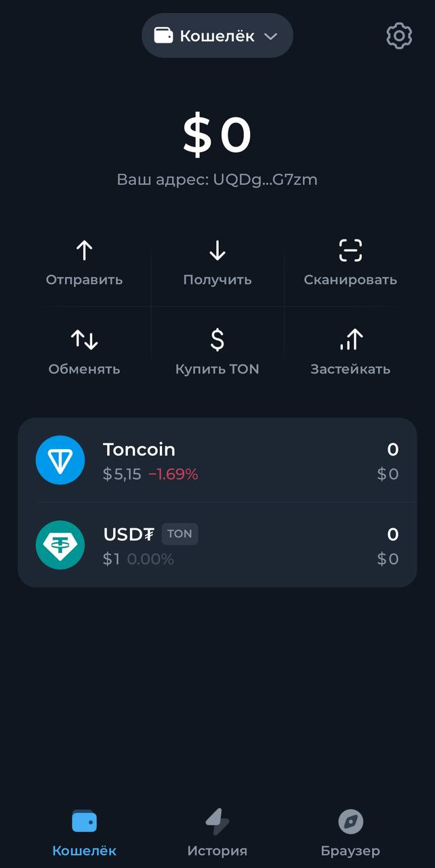Tap the dollar icon for Купить TON
The width and height of the screenshot is (435, 868).
point(217,339)
